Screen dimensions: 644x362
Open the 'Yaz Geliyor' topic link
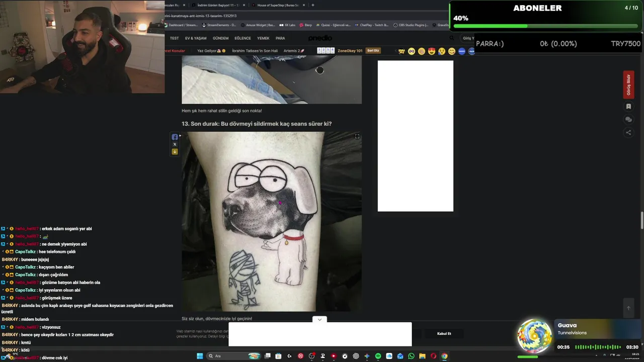211,51
